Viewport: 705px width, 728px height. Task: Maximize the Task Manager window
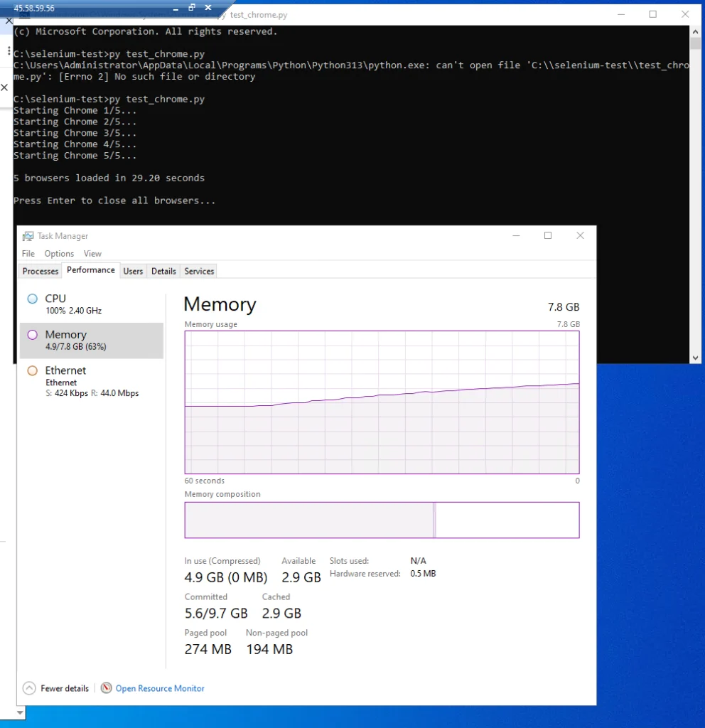point(548,235)
